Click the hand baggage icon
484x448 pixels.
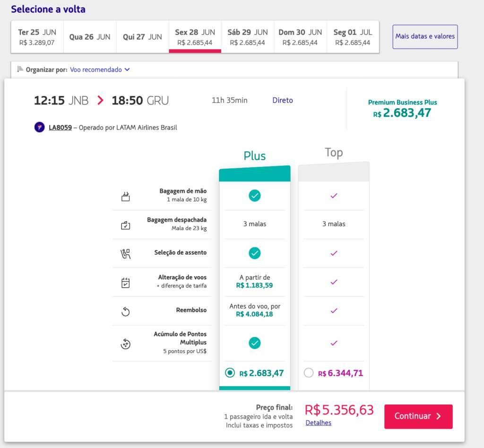pyautogui.click(x=125, y=196)
